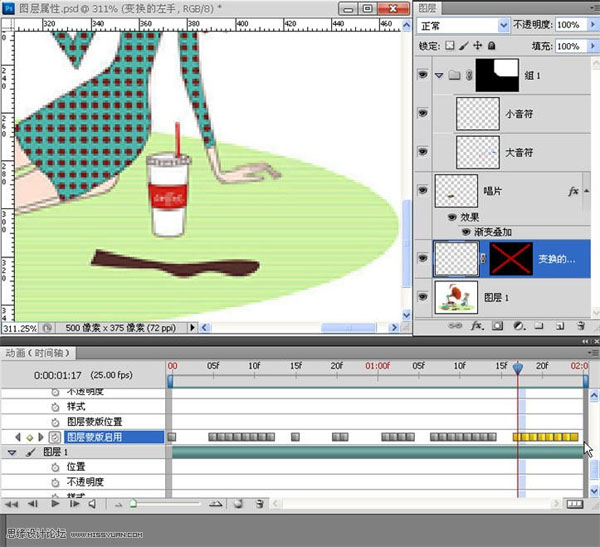Collapse 图层 1 in the timeline
600x547 pixels.
[11, 452]
